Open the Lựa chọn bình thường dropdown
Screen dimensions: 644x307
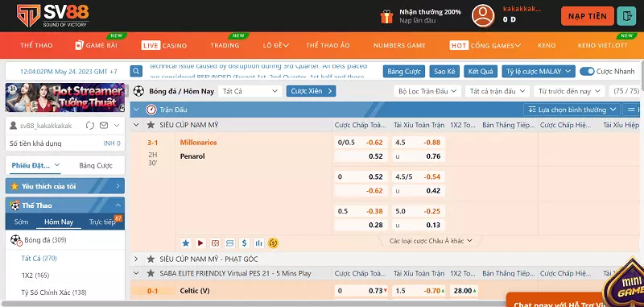click(x=572, y=110)
